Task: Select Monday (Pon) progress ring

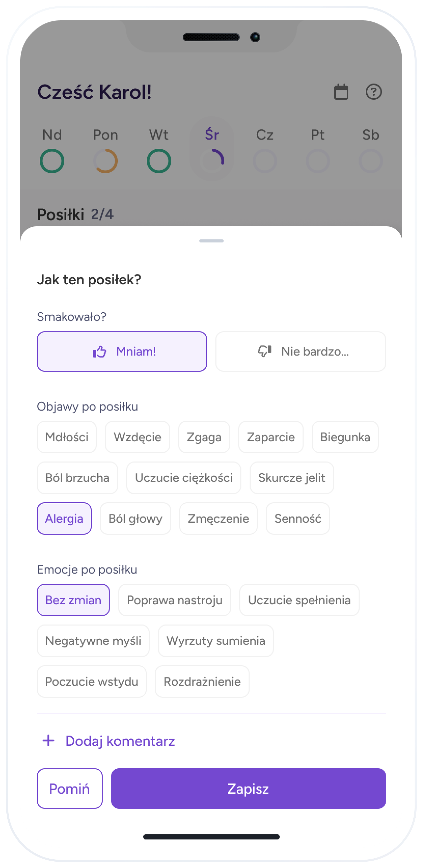Action: coord(105,161)
